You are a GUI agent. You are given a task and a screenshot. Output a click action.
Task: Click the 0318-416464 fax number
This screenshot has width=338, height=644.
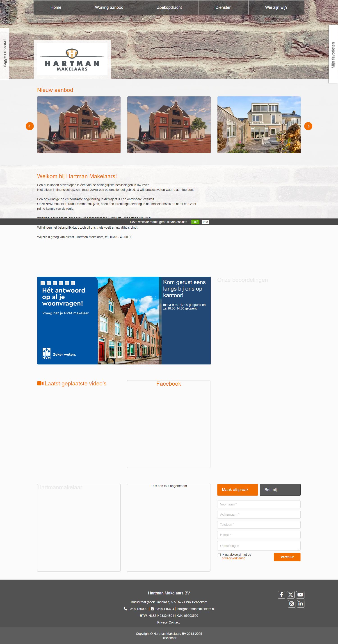click(165, 609)
